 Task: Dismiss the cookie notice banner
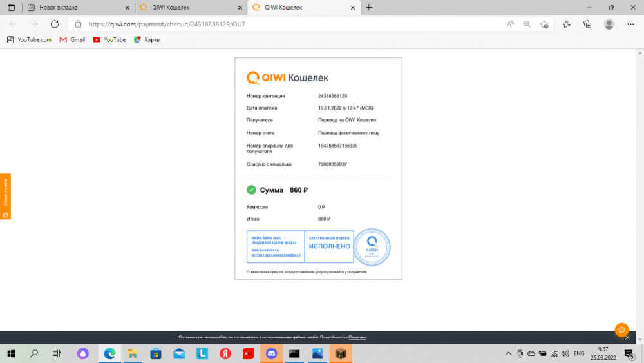click(x=627, y=337)
